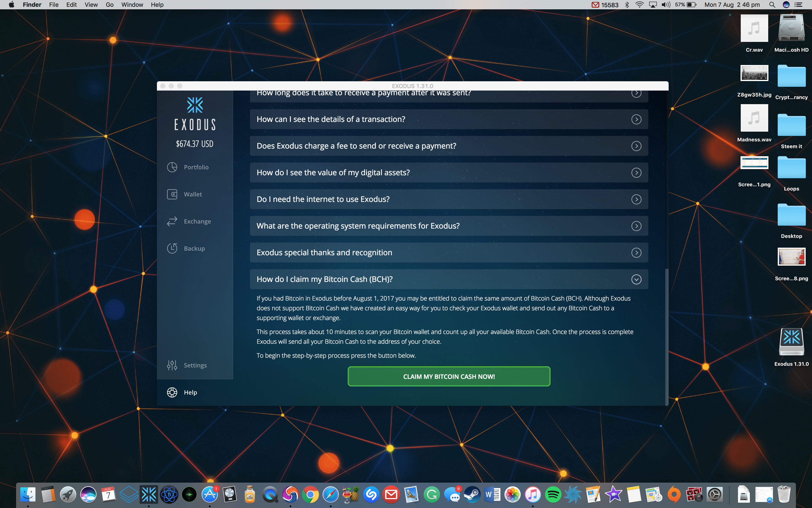Image resolution: width=812 pixels, height=508 pixels.
Task: Open the Apple menu
Action: pyautogui.click(x=11, y=5)
